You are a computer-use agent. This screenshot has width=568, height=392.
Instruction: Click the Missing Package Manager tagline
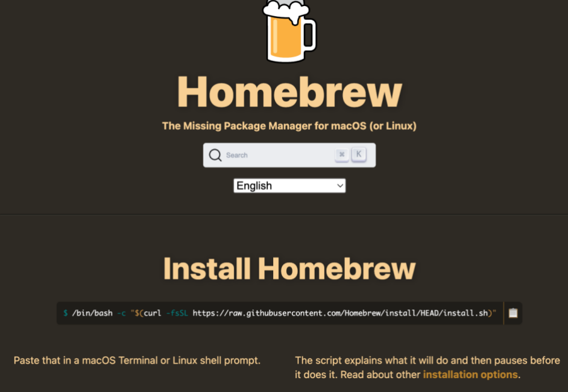click(x=289, y=125)
